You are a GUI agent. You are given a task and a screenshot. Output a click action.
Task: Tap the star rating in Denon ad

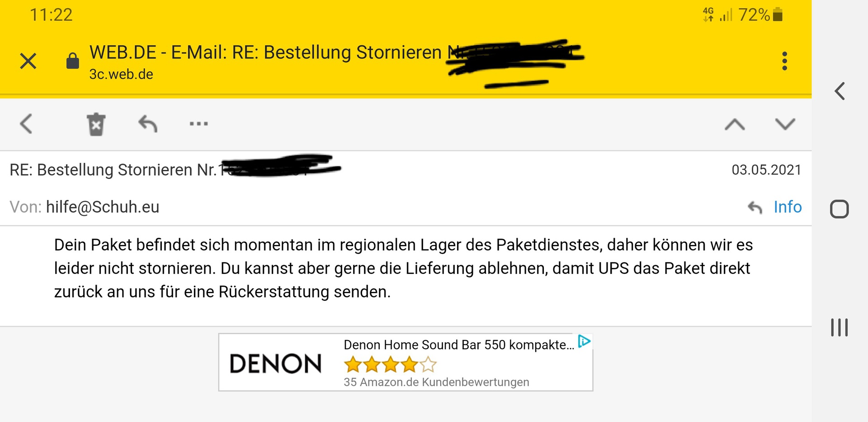(x=390, y=364)
